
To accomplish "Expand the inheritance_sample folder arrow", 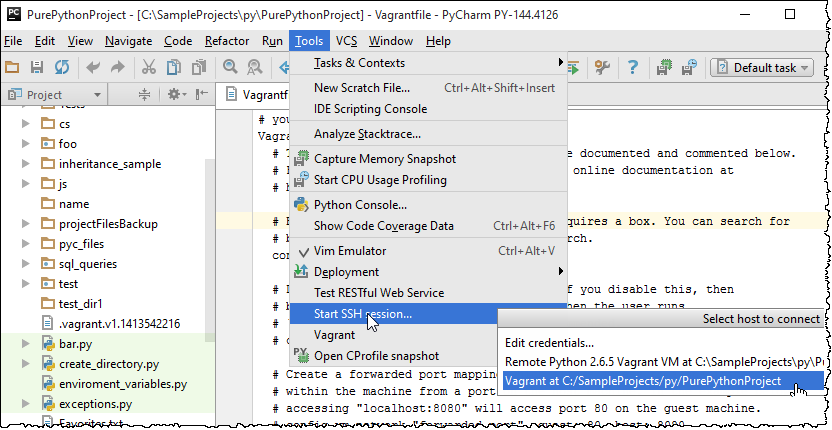I will coord(25,164).
